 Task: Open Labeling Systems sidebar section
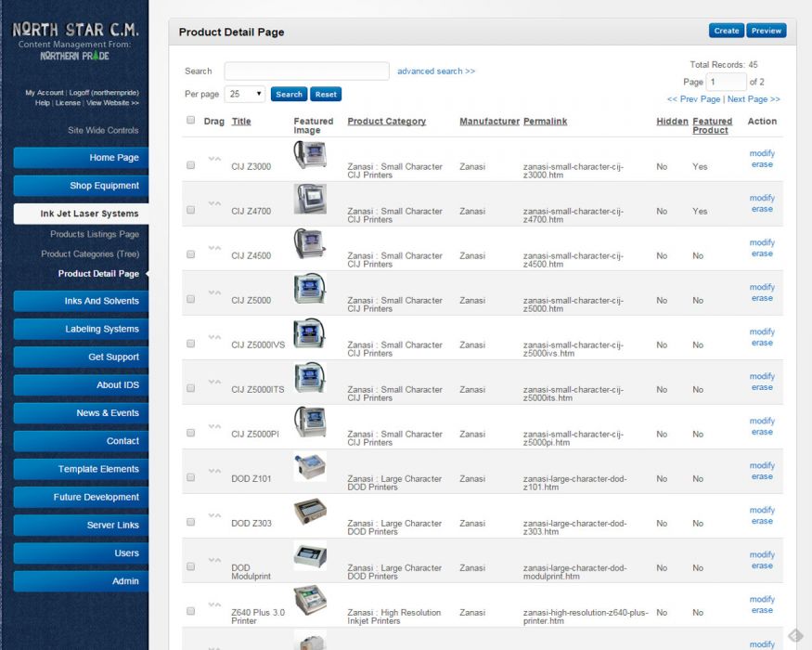pyautogui.click(x=81, y=329)
